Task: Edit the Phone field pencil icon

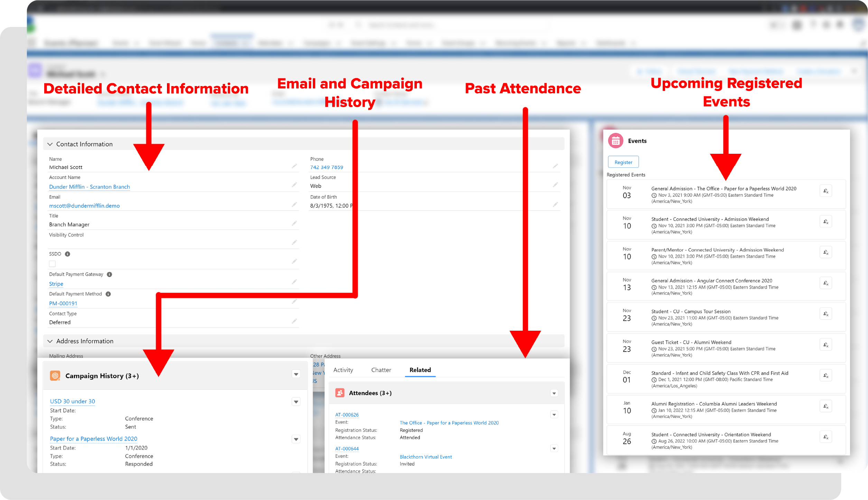Action: [x=555, y=166]
